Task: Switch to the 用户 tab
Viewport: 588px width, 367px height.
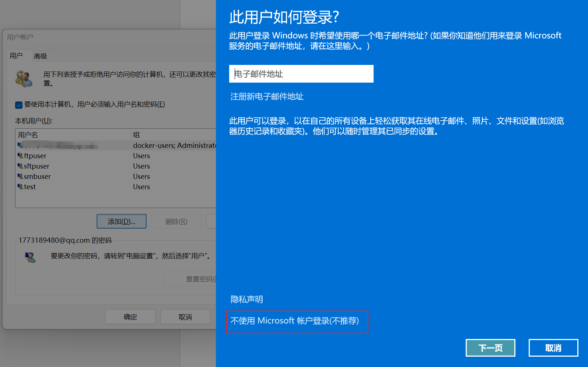Action: pos(16,56)
